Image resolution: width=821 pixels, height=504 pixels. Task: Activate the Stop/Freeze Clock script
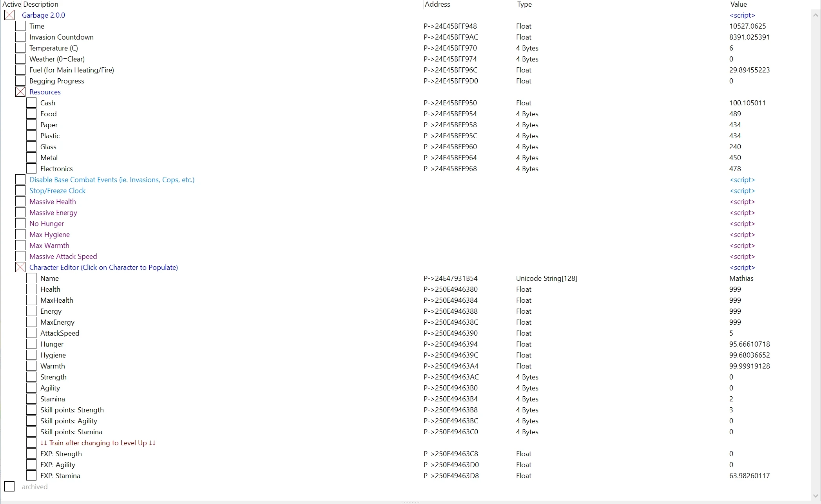20,191
